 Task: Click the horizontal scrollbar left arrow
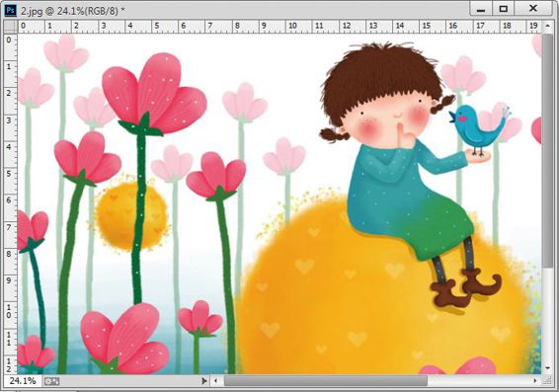coord(215,381)
